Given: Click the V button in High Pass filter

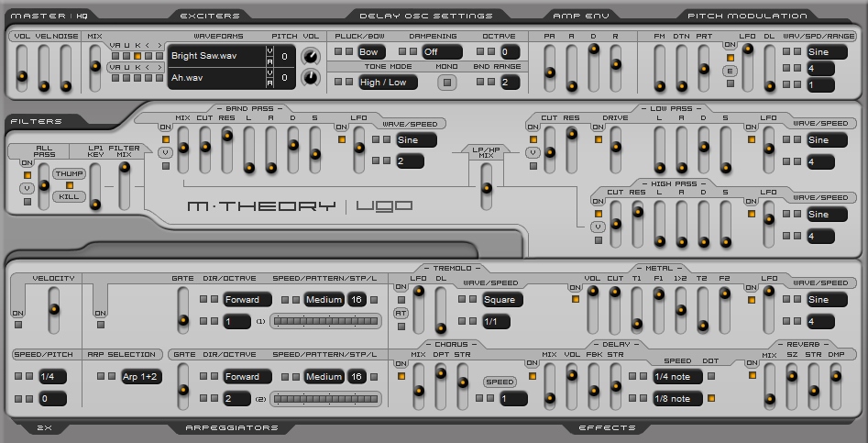Looking at the screenshot, I should click(599, 227).
